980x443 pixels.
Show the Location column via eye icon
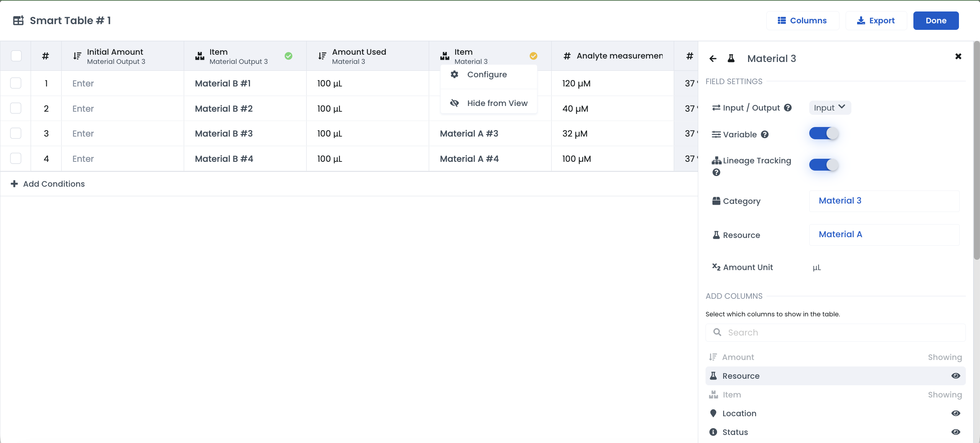(955, 413)
